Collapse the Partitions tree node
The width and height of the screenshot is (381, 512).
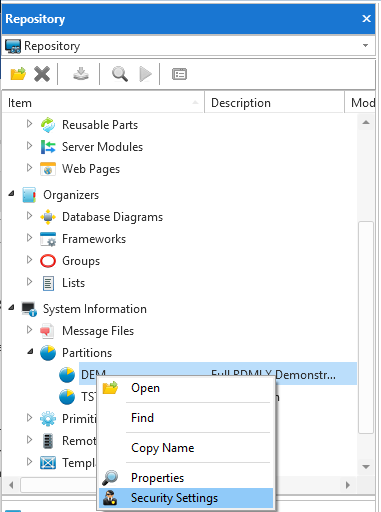[30, 351]
